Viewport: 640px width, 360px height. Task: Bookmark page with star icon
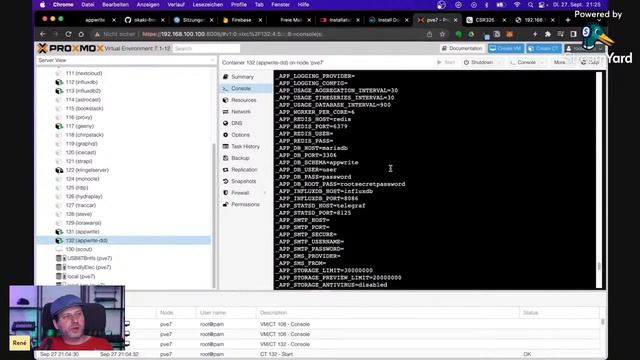(442, 34)
